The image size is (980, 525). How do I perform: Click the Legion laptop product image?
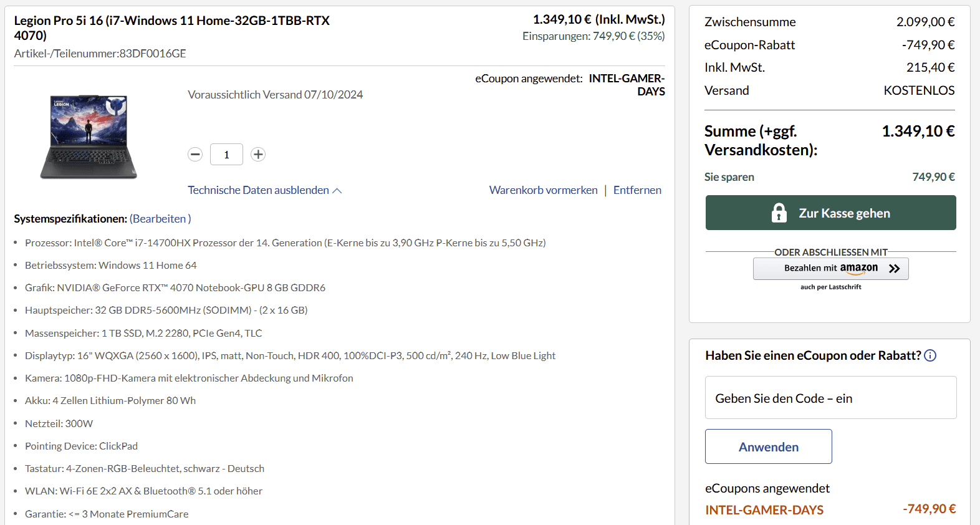coord(89,137)
